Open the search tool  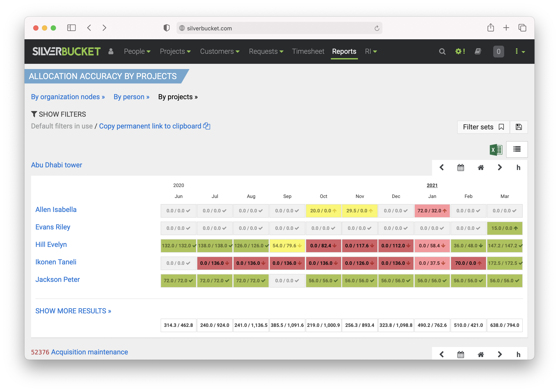442,51
